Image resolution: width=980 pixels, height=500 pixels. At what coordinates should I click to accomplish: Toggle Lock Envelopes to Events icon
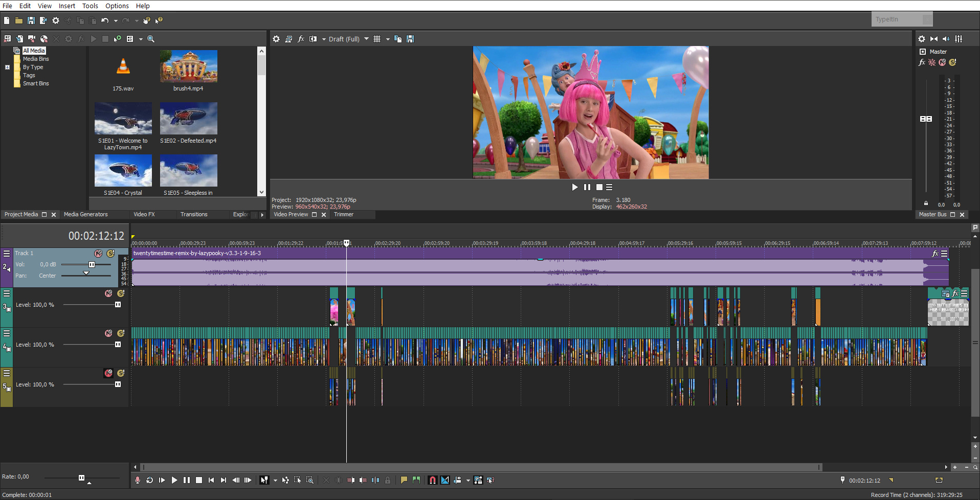click(478, 480)
